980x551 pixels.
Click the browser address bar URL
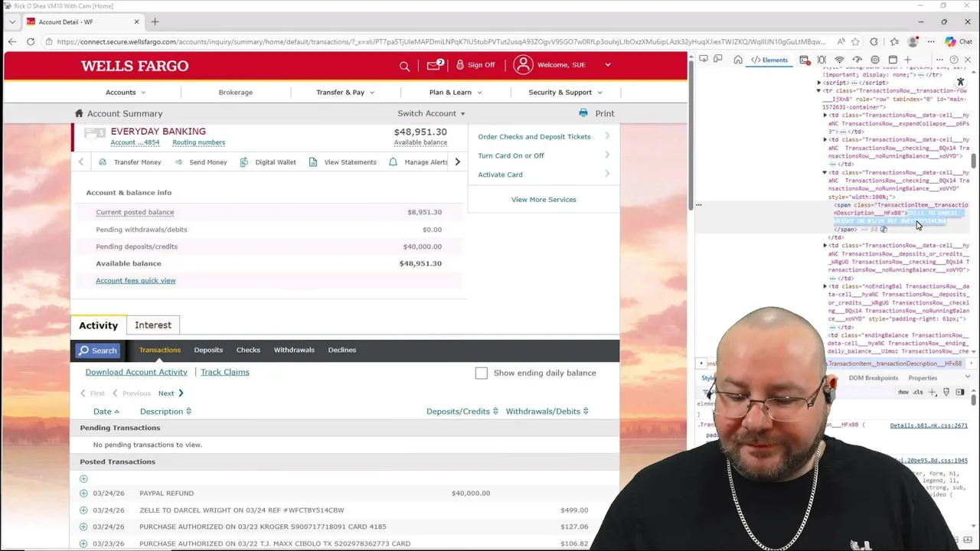pos(440,42)
